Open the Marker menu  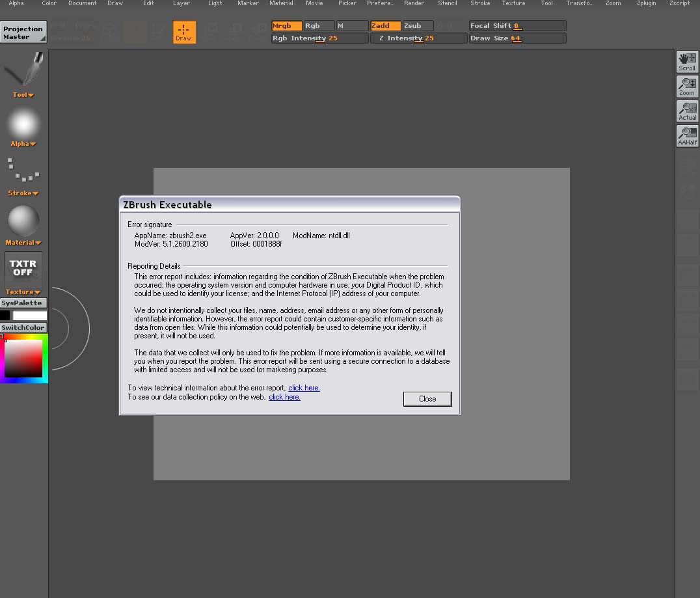(x=249, y=3)
